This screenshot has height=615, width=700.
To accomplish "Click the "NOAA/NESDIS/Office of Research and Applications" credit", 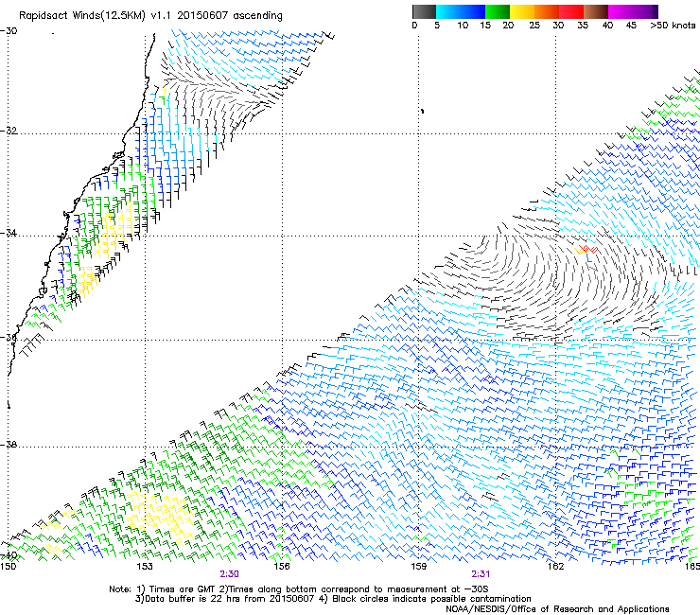I will click(x=557, y=609).
